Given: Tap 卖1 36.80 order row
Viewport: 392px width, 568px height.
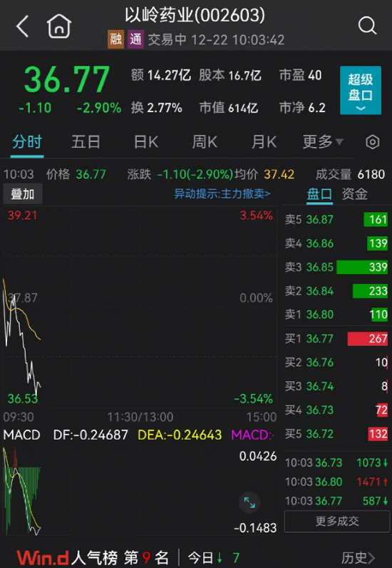Looking at the screenshot, I should click(x=336, y=315).
